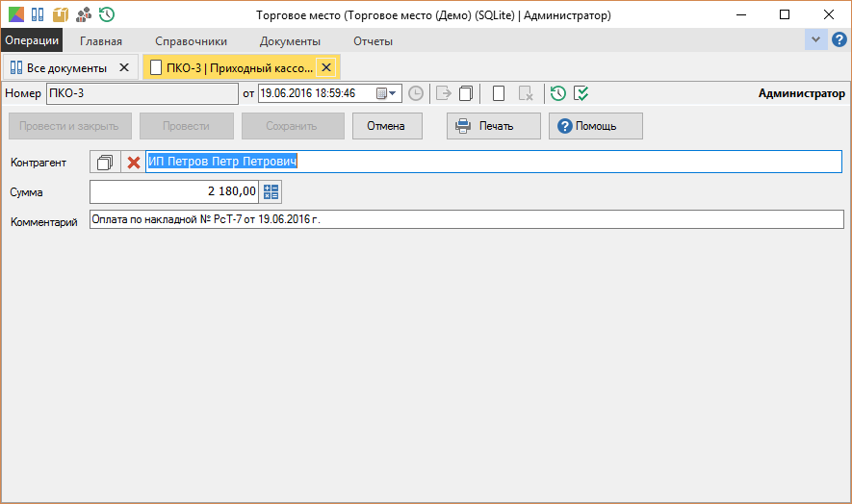The width and height of the screenshot is (852, 504).
Task: Switch to the Главная ribbon tab
Action: 101,41
